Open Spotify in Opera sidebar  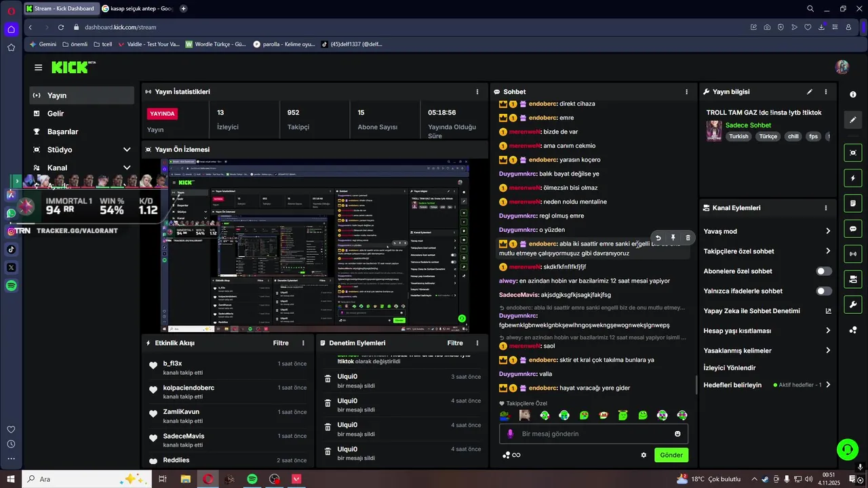click(11, 286)
